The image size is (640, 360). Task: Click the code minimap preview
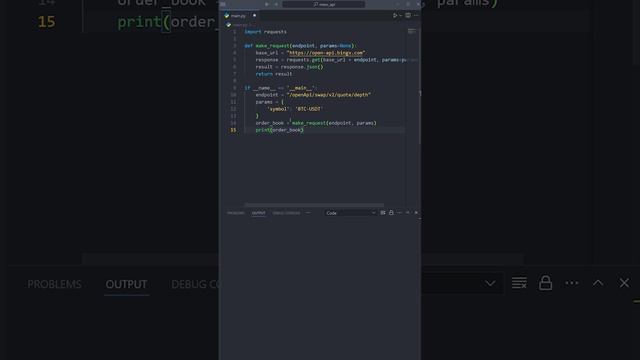(x=412, y=31)
